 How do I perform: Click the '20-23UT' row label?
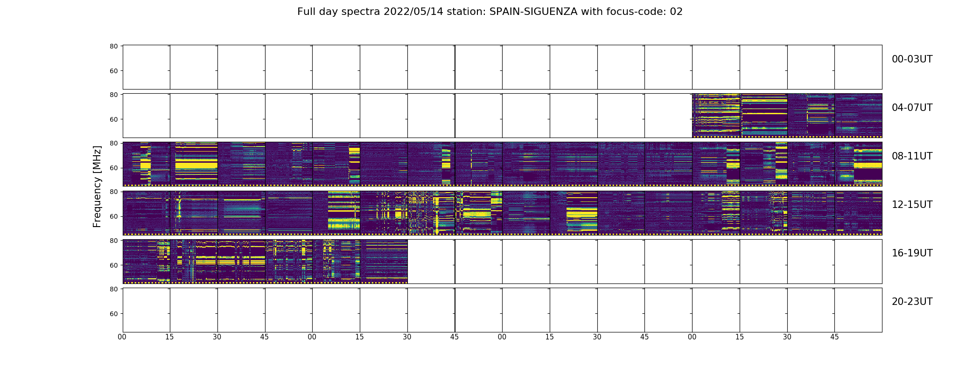coord(912,302)
